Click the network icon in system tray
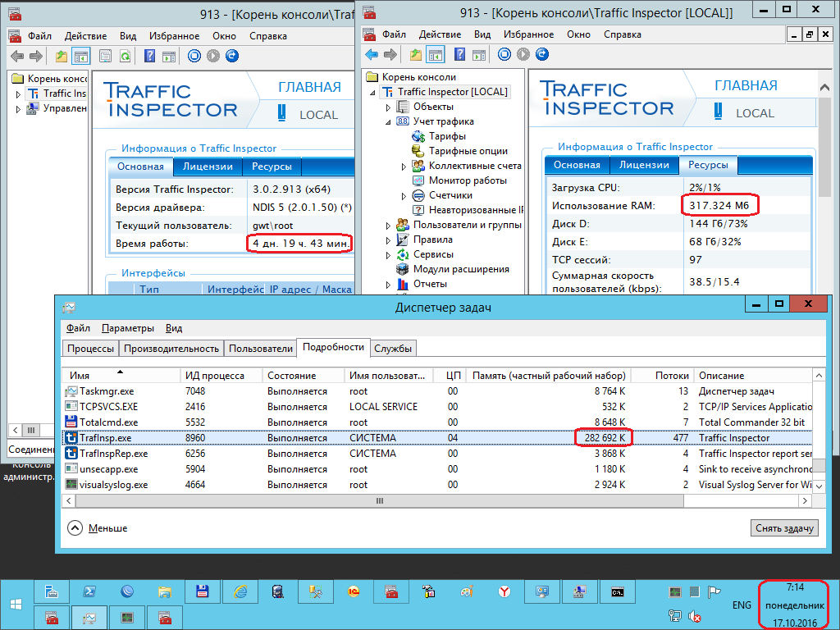 point(674,616)
